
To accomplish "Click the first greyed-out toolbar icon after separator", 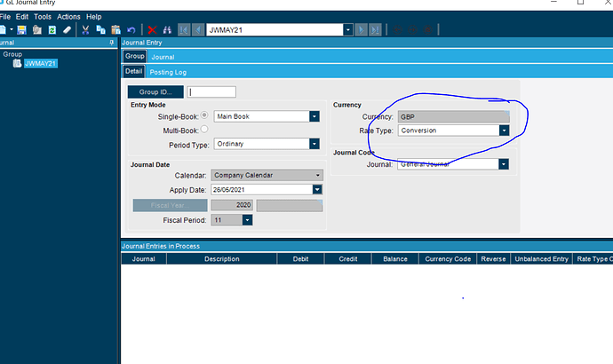I will (398, 29).
